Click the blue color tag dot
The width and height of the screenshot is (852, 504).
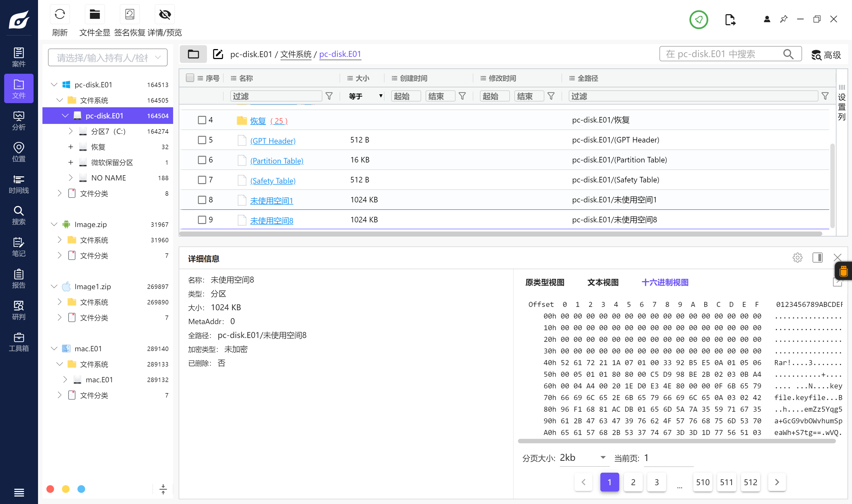(81, 489)
